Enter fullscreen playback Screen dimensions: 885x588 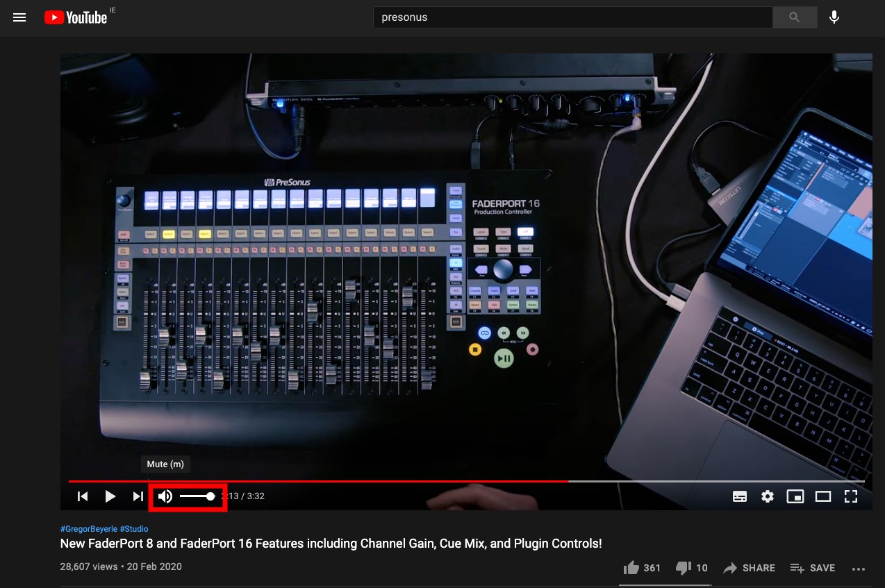[x=850, y=496]
